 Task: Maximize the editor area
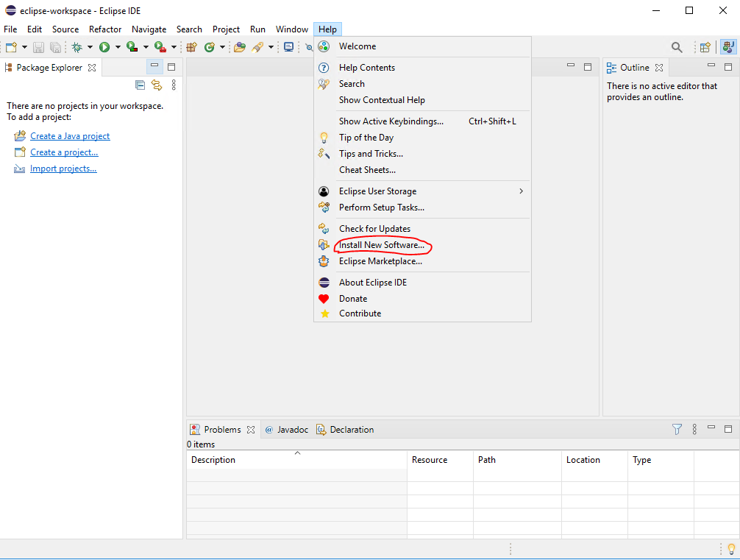588,67
